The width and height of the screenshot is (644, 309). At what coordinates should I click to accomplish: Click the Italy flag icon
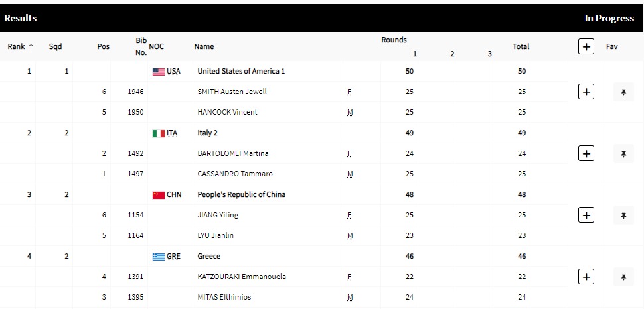click(x=158, y=133)
